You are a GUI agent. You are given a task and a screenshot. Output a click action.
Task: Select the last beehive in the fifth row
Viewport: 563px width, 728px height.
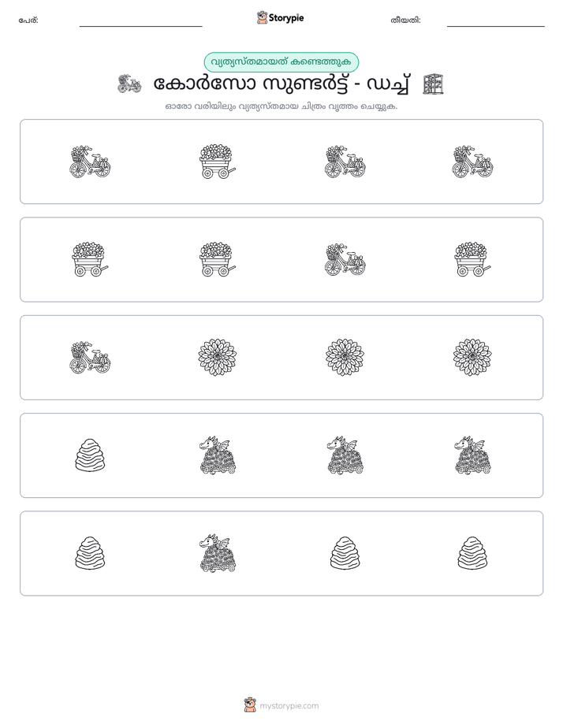pyautogui.click(x=472, y=553)
